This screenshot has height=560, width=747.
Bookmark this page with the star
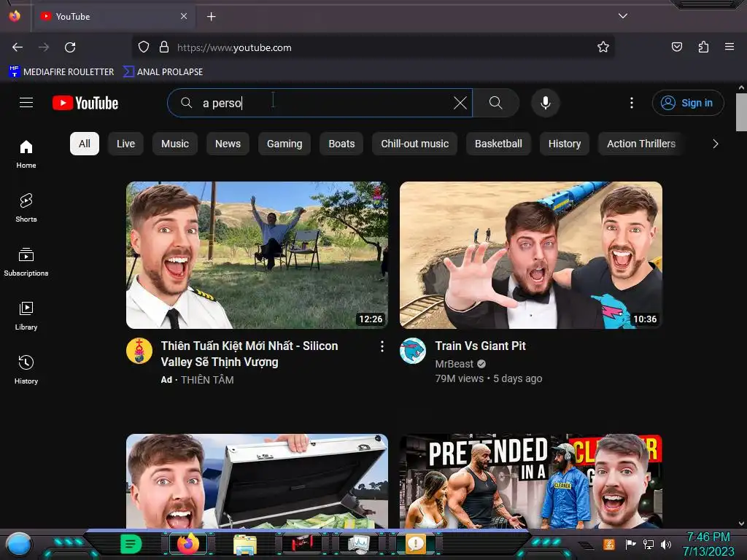click(x=603, y=47)
